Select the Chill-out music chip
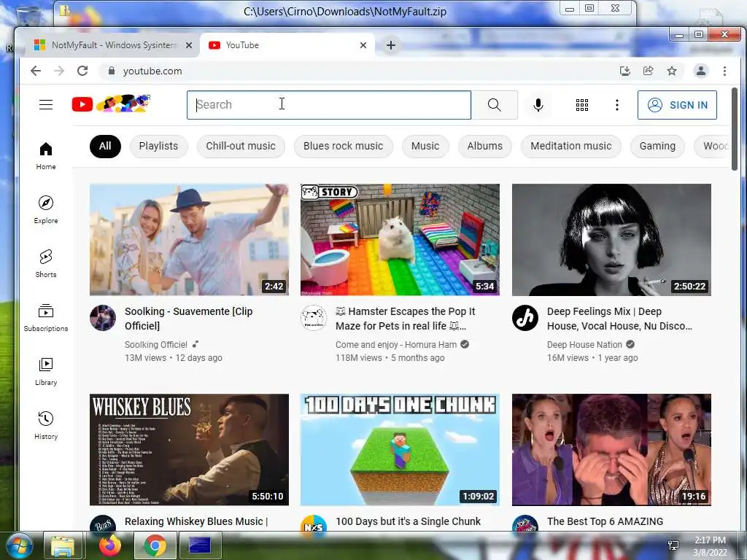Viewport: 747px width, 560px height. [x=241, y=146]
